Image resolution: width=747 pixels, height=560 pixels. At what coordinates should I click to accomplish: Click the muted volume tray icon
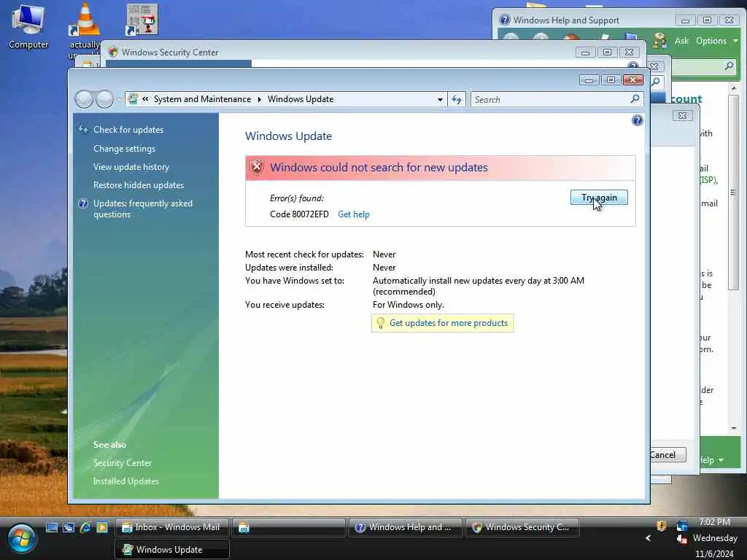[x=682, y=539]
